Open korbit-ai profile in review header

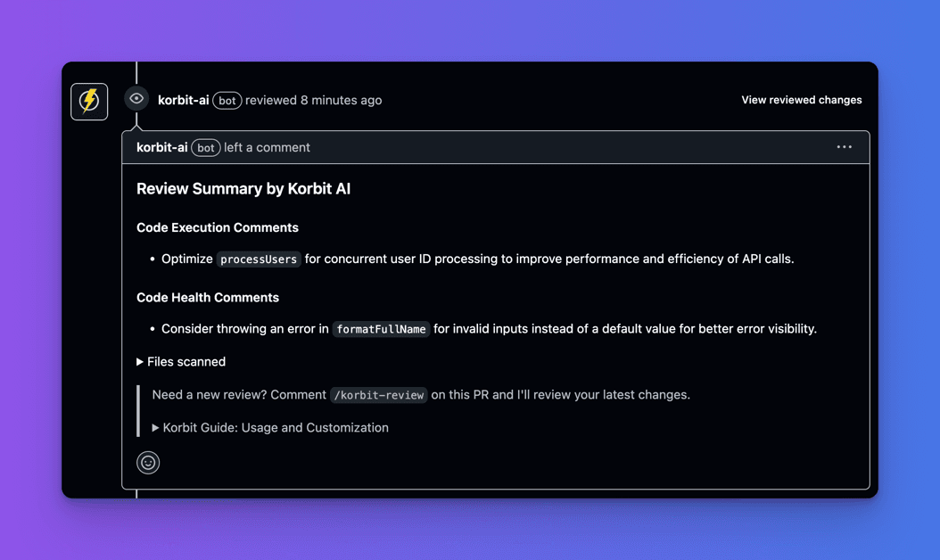coord(184,100)
